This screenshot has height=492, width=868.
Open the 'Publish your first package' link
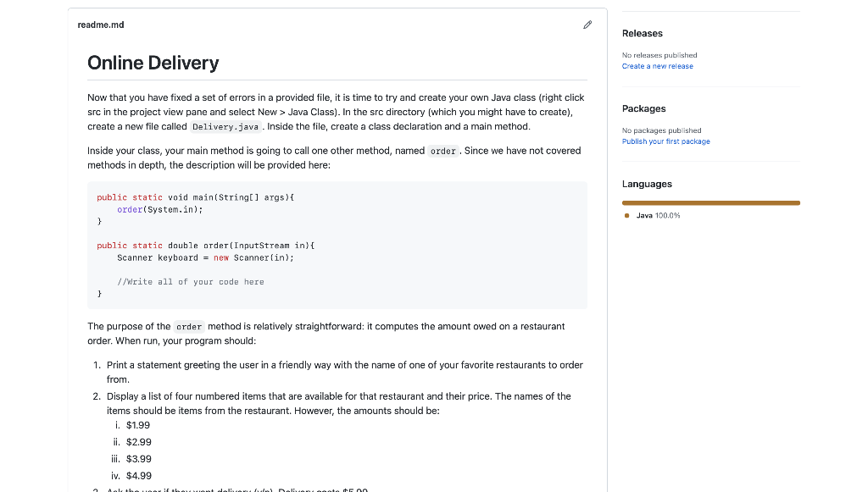pos(665,141)
